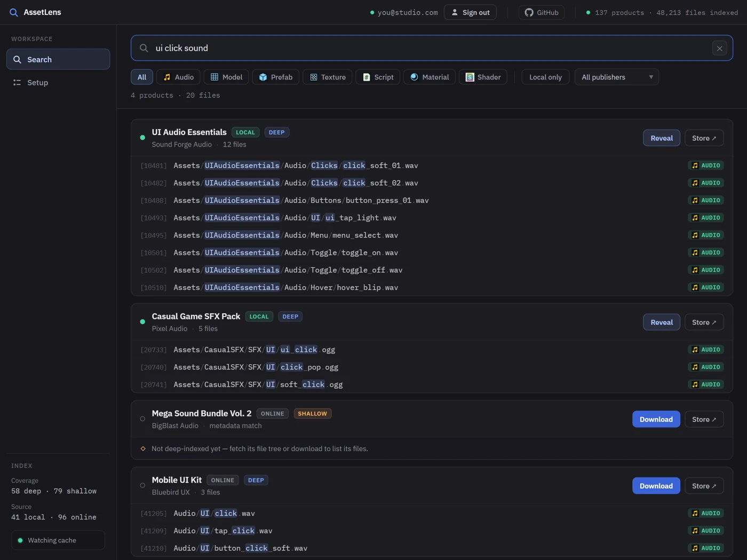Filter results by Model type

tap(226, 77)
